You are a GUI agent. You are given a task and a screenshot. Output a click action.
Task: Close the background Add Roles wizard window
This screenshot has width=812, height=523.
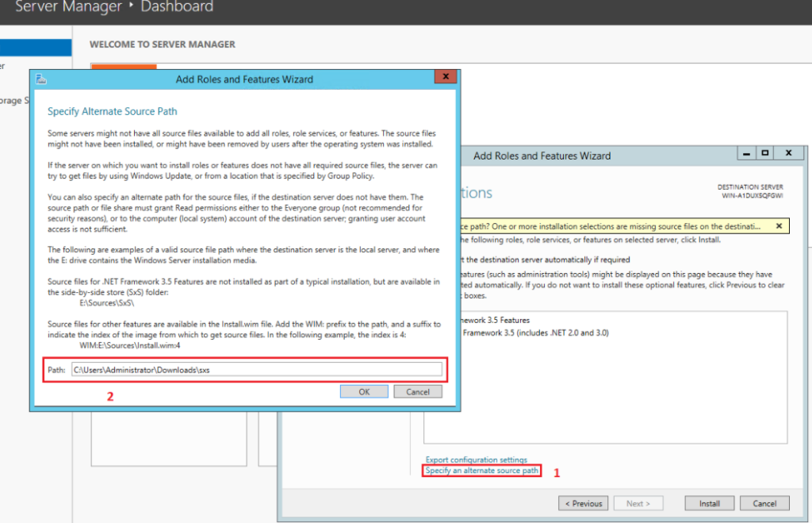click(x=789, y=153)
